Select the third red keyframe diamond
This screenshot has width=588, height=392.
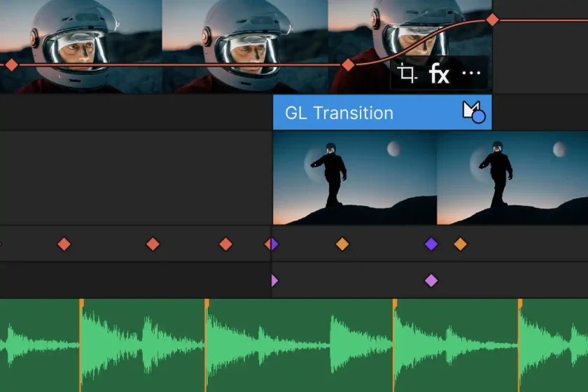225,244
